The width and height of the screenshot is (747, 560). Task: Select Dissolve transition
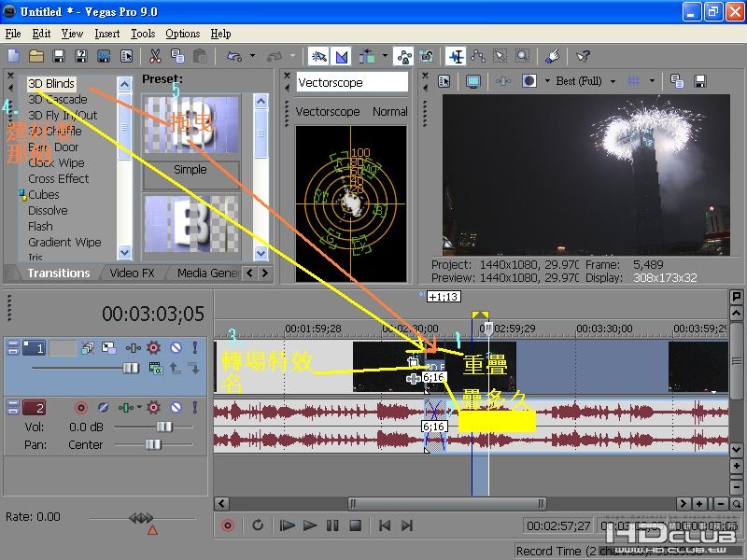tap(48, 211)
